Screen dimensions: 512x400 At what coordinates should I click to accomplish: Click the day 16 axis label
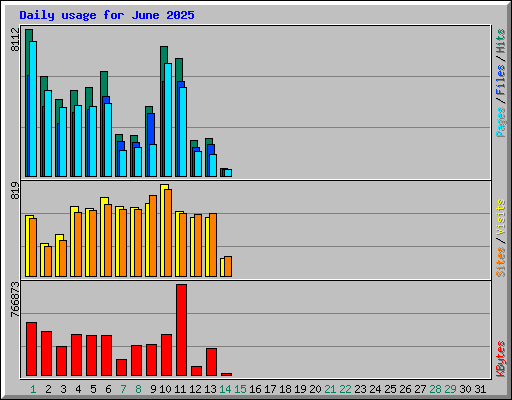(255, 389)
